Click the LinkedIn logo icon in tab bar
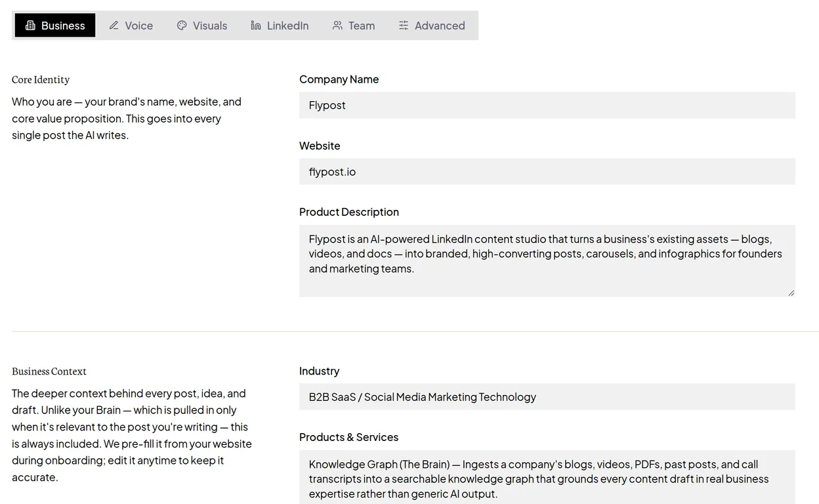 point(256,26)
